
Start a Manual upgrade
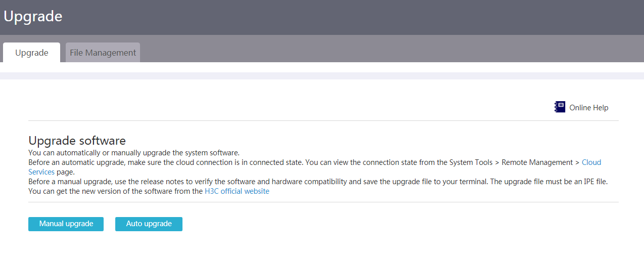(66, 224)
